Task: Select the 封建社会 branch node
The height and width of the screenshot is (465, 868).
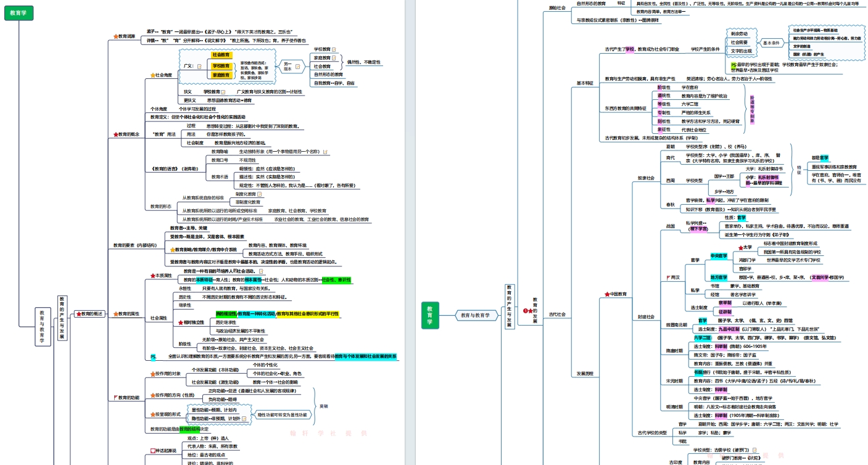Action: (x=646, y=316)
